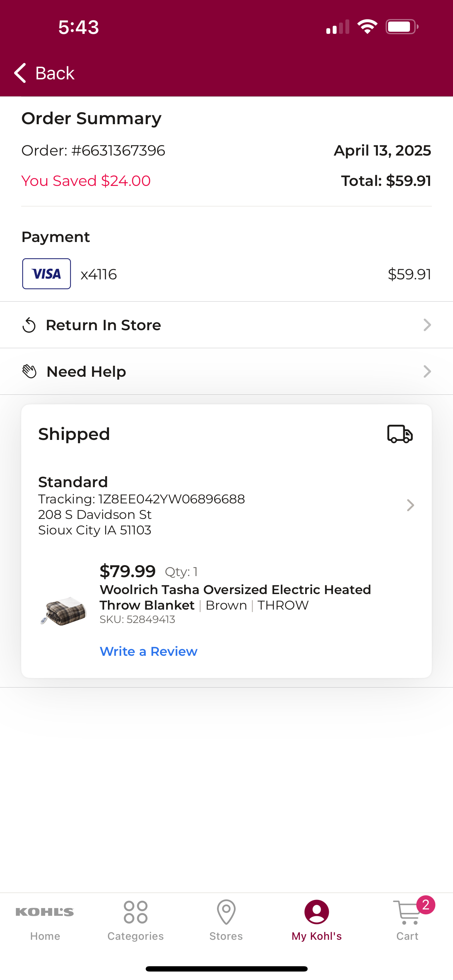Expand Need Help chevron
Image resolution: width=453 pixels, height=980 pixels.
[x=427, y=371]
